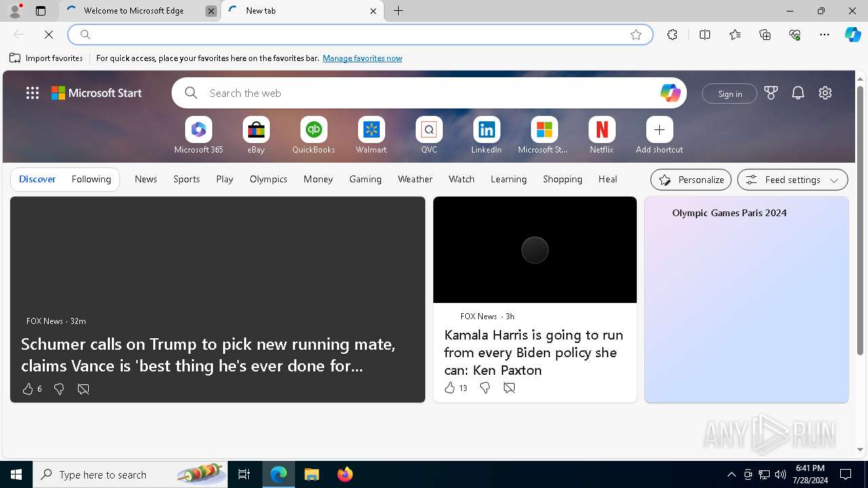Dislike the Kamala Harris article
The width and height of the screenshot is (868, 488).
485,388
